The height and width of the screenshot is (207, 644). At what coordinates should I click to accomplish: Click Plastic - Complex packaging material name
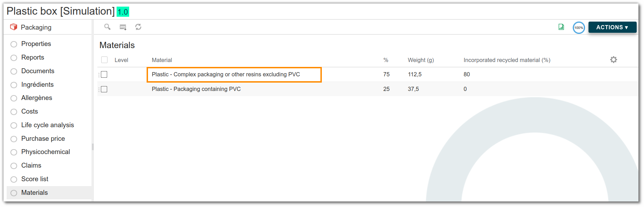point(226,75)
